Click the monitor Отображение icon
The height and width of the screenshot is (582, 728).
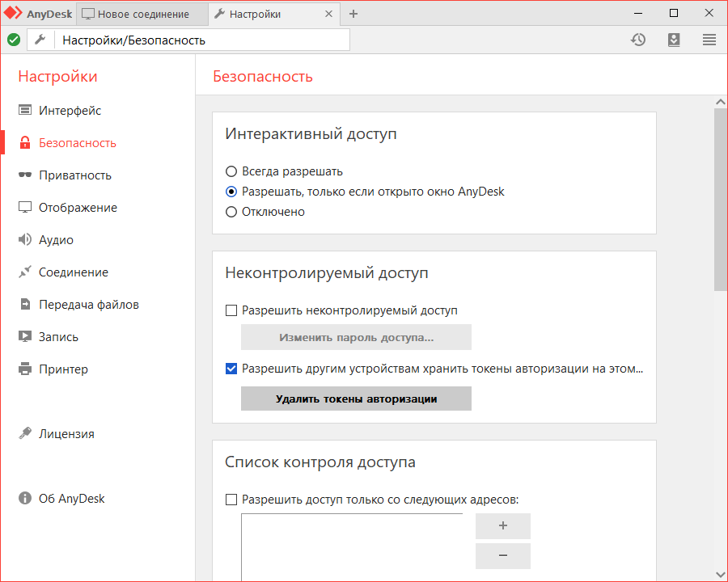tap(24, 207)
